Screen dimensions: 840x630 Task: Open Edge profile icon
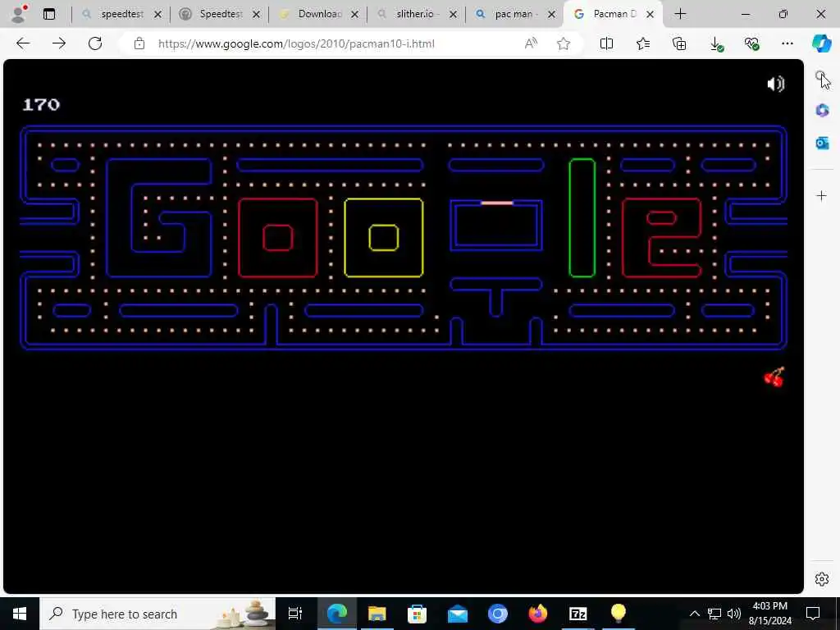20,14
